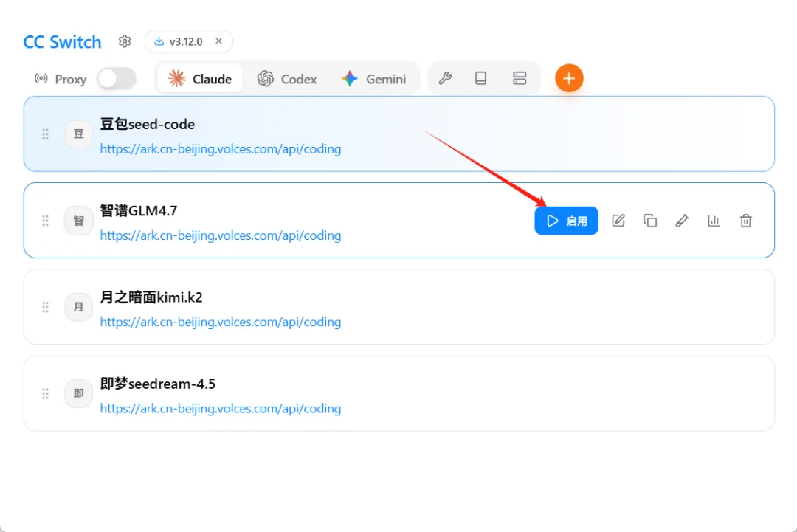Open the book prompts icon
This screenshot has width=797, height=532.
point(481,78)
